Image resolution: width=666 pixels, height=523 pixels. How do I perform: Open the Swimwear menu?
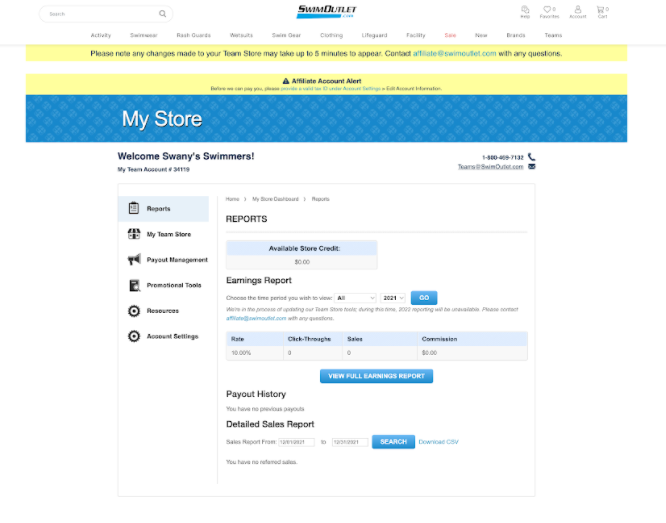[x=144, y=35]
